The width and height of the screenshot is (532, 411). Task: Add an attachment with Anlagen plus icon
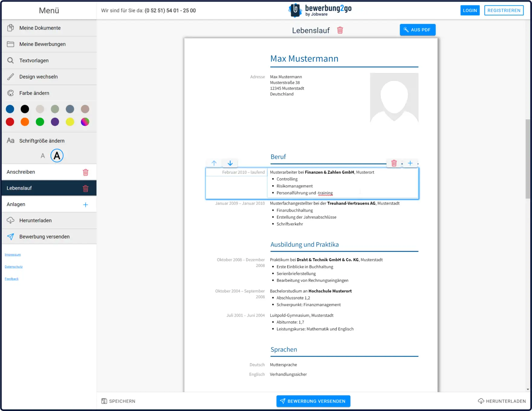(x=86, y=205)
